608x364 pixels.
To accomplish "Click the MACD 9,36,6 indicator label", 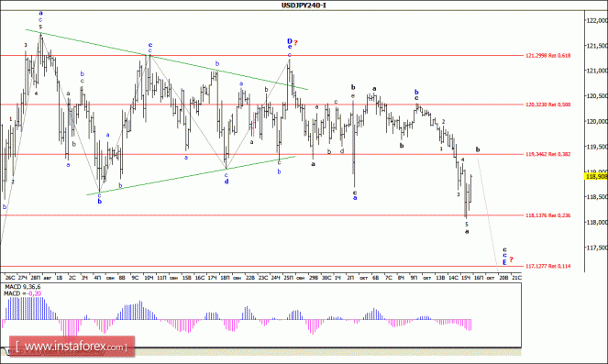I will pyautogui.click(x=22, y=287).
